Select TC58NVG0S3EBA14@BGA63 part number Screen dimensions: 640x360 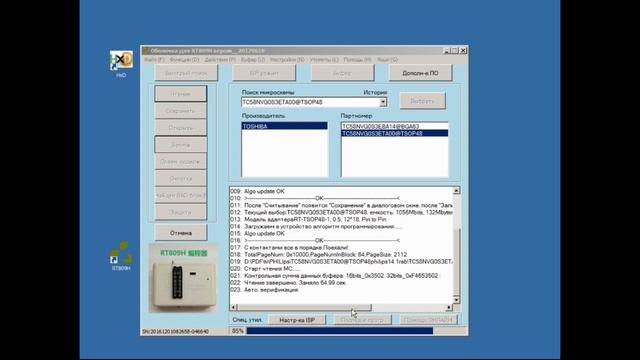point(394,126)
